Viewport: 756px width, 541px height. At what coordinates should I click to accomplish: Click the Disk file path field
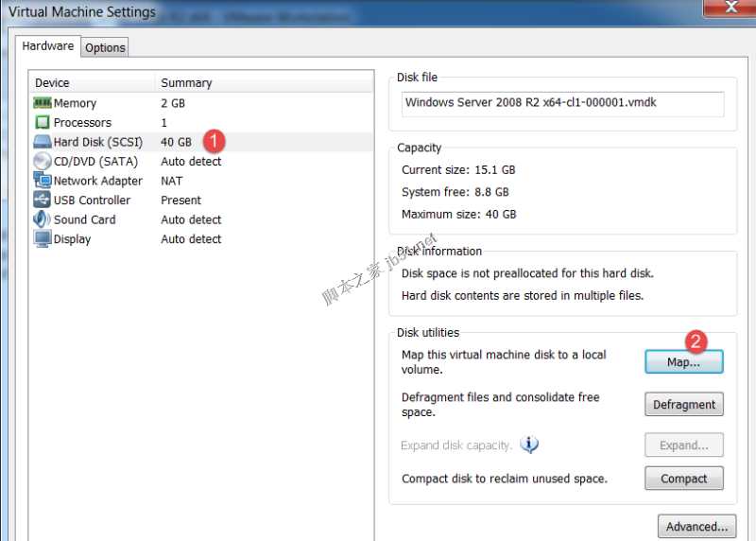[562, 104]
